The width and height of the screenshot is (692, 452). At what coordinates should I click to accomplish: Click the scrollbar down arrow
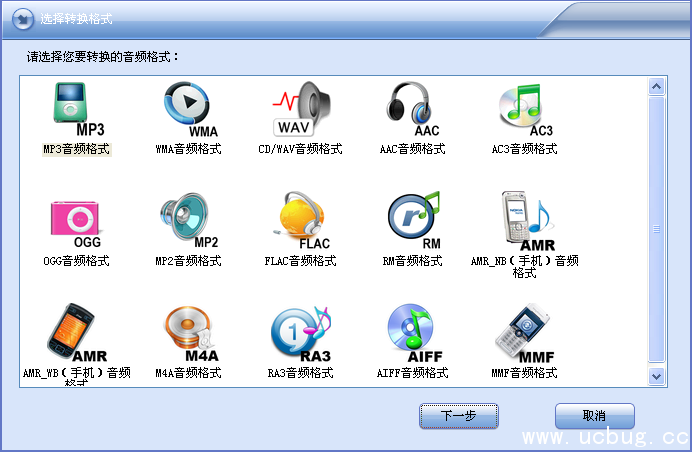(x=657, y=377)
